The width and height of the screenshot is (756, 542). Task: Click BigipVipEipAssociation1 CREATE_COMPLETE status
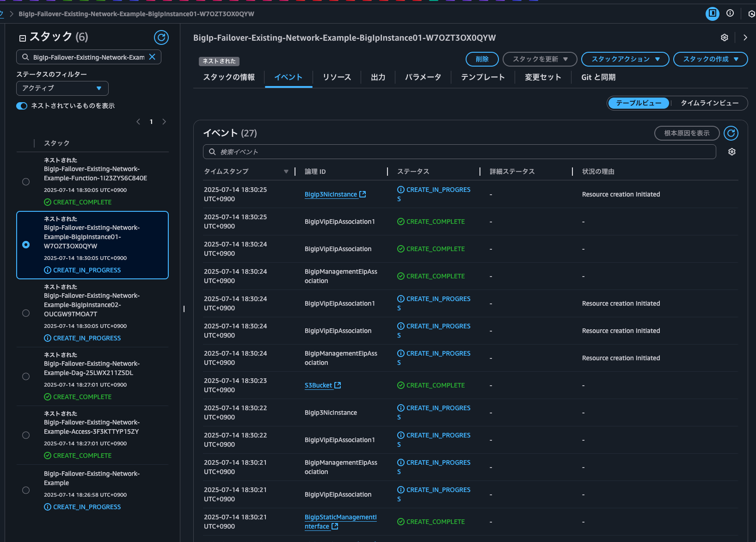[x=431, y=222]
